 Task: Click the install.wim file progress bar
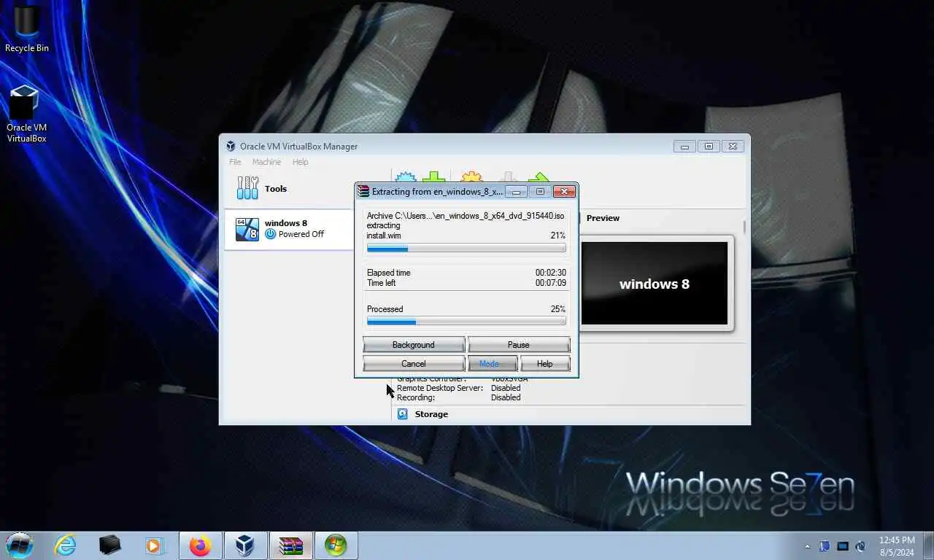[x=466, y=249]
